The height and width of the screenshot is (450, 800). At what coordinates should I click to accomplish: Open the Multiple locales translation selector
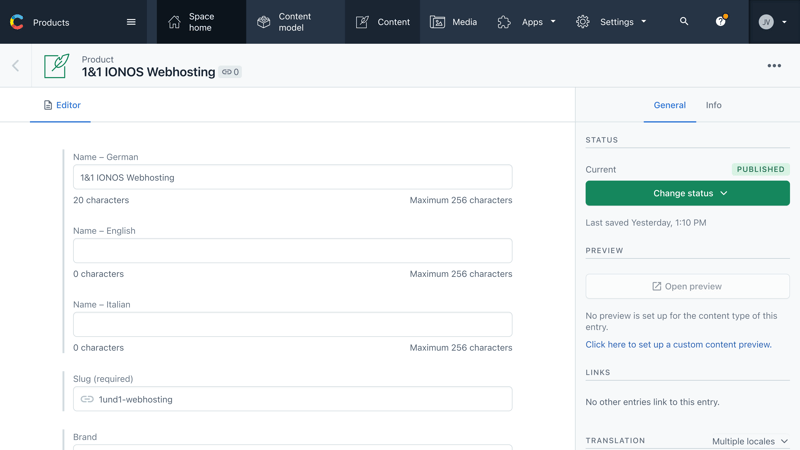click(749, 441)
